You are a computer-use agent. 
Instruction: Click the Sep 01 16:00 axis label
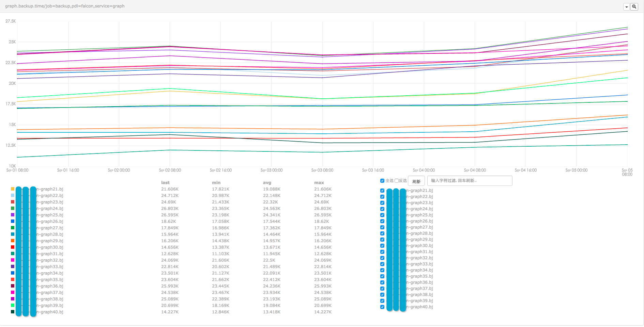(68, 170)
